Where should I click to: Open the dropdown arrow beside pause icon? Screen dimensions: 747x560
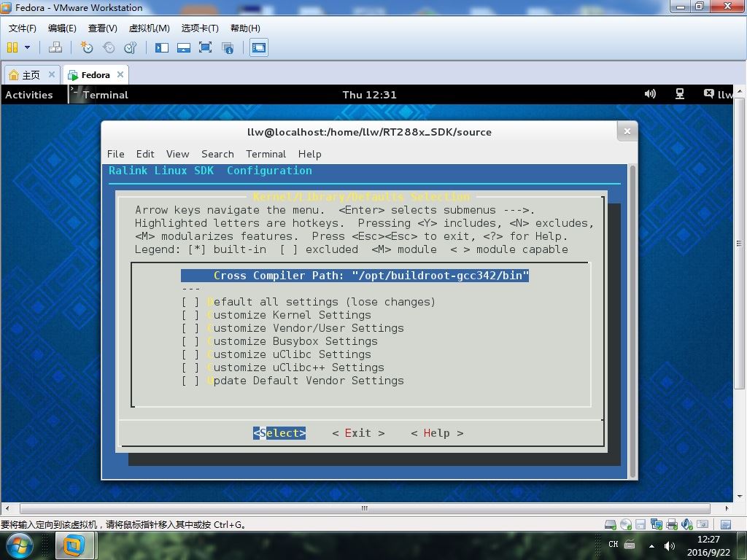pyautogui.click(x=27, y=47)
